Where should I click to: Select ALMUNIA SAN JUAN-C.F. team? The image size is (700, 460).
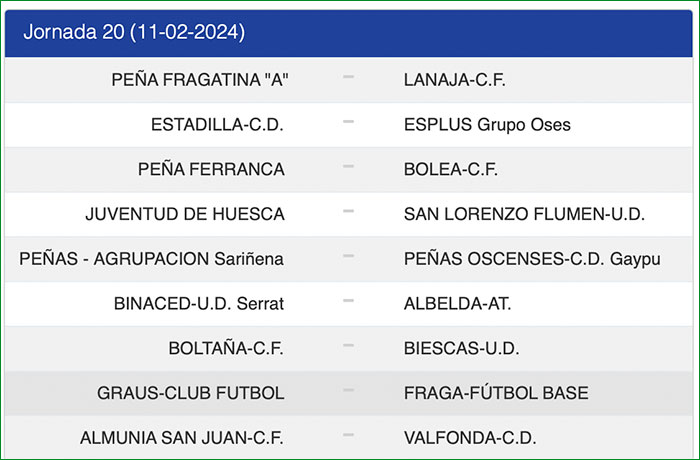point(180,438)
